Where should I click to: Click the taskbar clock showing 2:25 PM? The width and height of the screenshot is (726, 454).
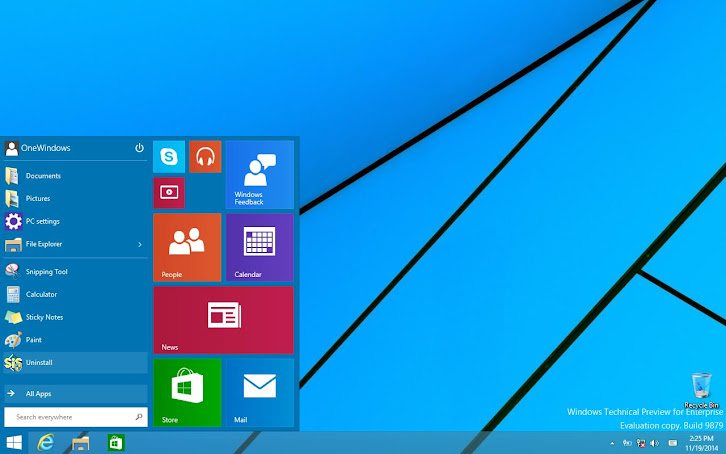[x=701, y=443]
